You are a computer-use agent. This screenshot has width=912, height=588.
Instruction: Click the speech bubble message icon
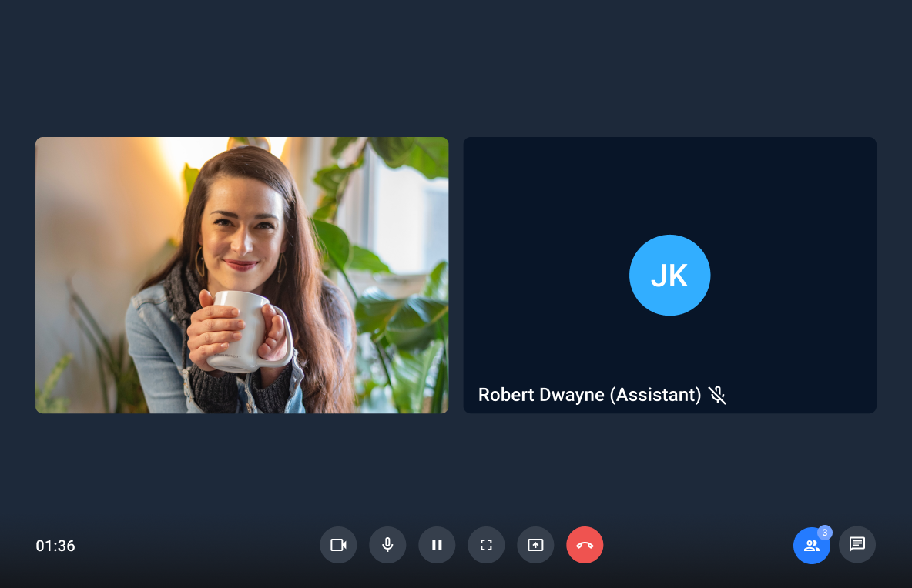(857, 545)
